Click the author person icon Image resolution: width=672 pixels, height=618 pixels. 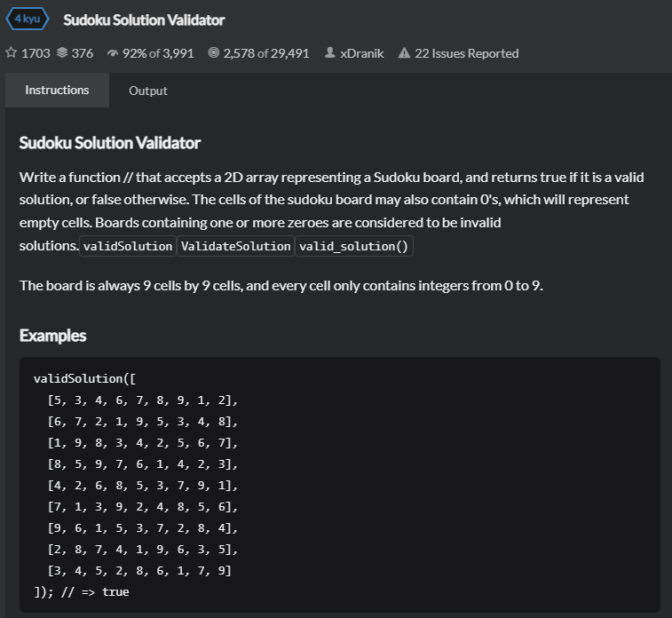point(330,53)
